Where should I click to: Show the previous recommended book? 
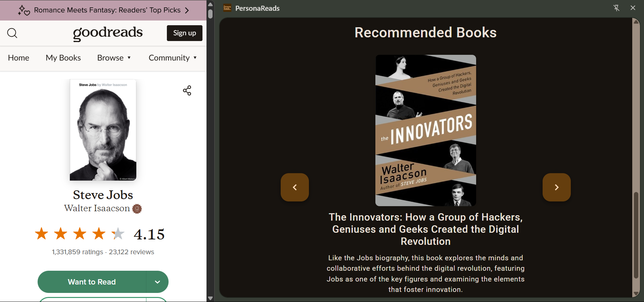tap(295, 187)
